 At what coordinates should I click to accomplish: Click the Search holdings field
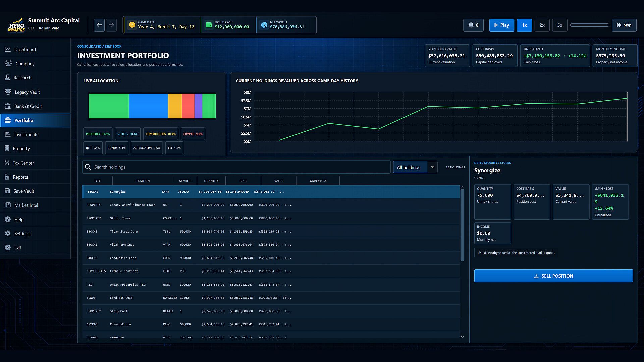[x=236, y=167]
